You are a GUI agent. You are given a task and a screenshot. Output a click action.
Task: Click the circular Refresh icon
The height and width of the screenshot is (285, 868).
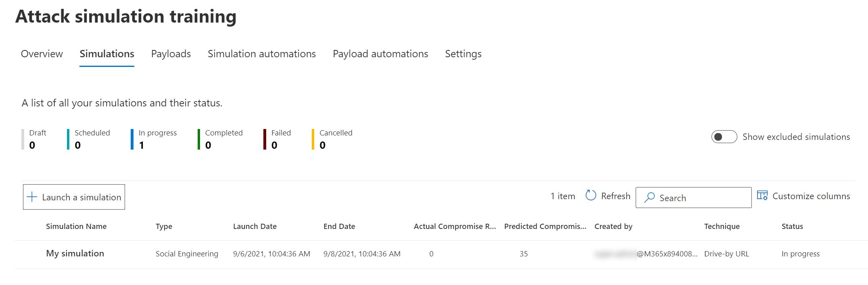click(590, 196)
